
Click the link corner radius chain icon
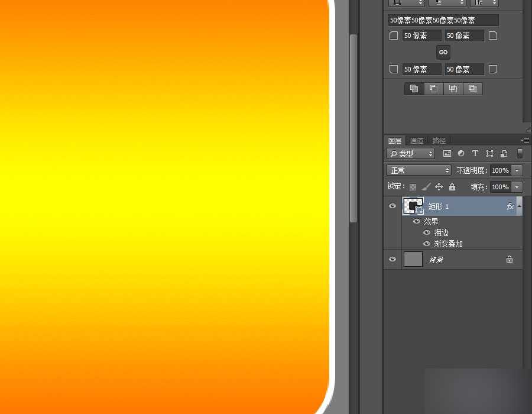(x=443, y=52)
